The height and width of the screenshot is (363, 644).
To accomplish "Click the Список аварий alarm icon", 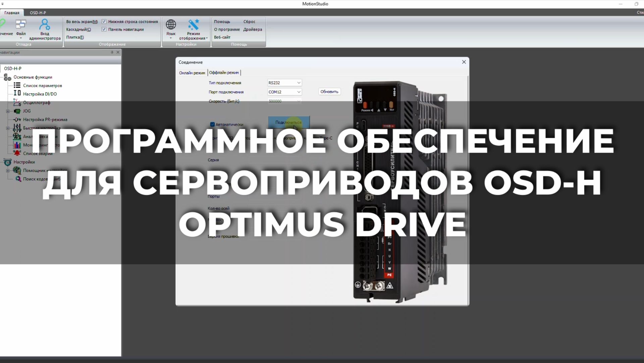I will point(17,153).
